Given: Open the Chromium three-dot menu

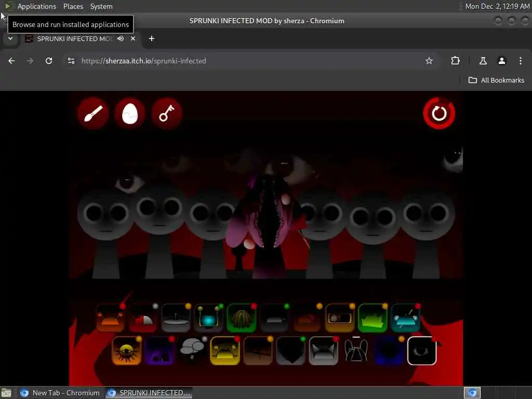Looking at the screenshot, I should click(x=521, y=61).
